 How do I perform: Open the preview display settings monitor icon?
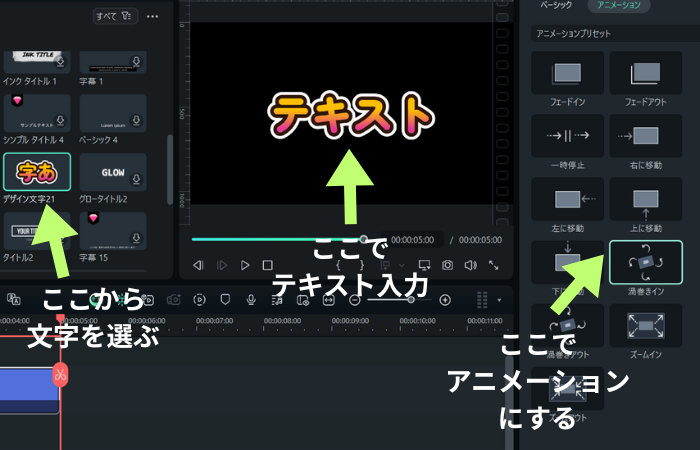click(424, 265)
